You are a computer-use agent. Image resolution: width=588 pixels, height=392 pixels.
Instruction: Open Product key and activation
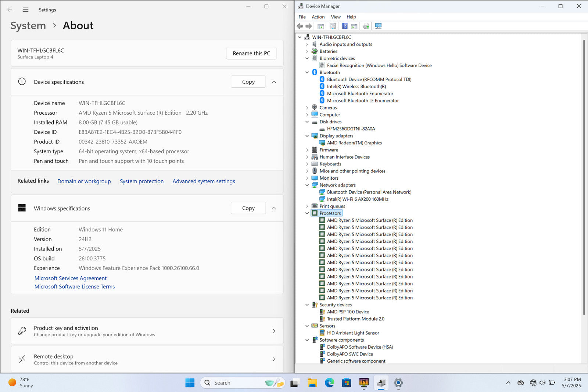pos(147,331)
